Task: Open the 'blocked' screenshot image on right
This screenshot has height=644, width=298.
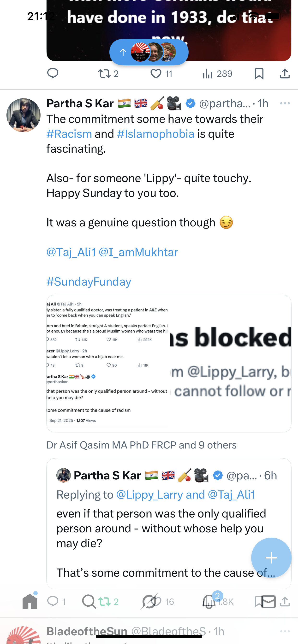Action: (231, 363)
